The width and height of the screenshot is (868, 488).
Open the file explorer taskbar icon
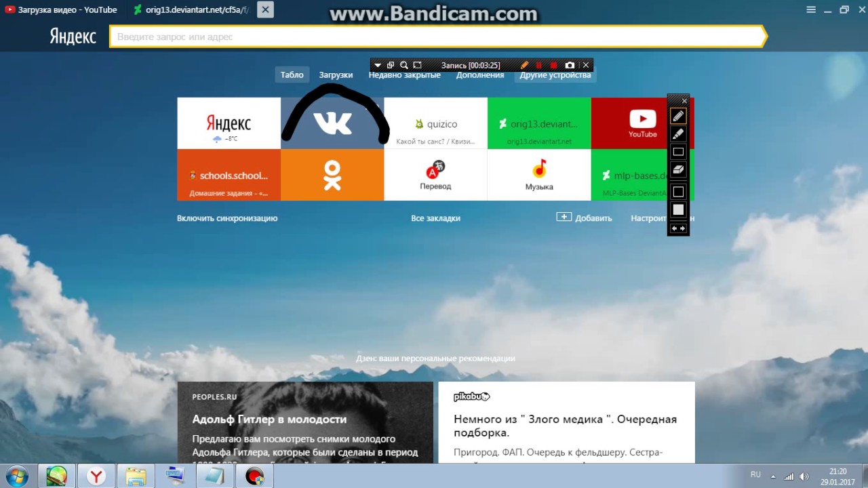(x=136, y=476)
